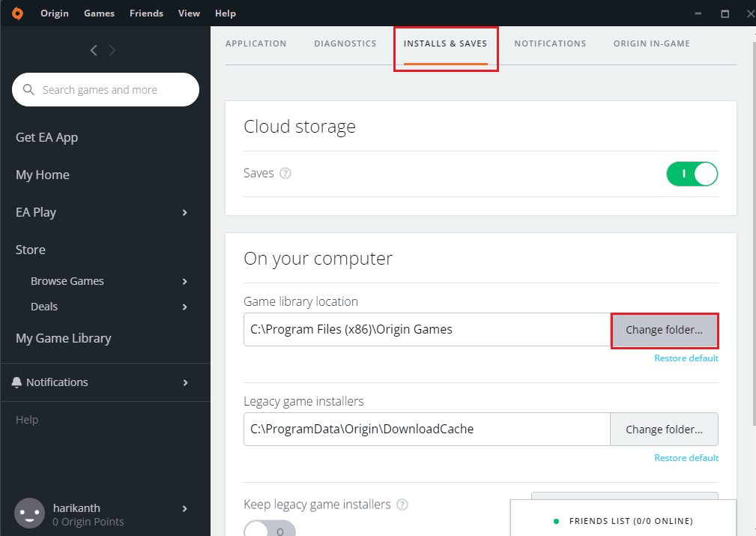Viewport: 756px width, 536px height.
Task: Go back with the left arrow
Action: [x=94, y=49]
